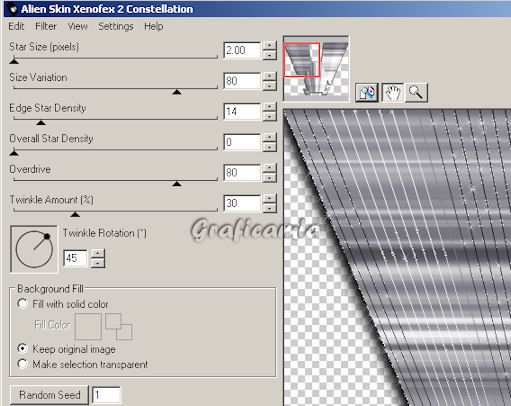
Task: Click the Size Variation slider handle
Action: (x=177, y=92)
